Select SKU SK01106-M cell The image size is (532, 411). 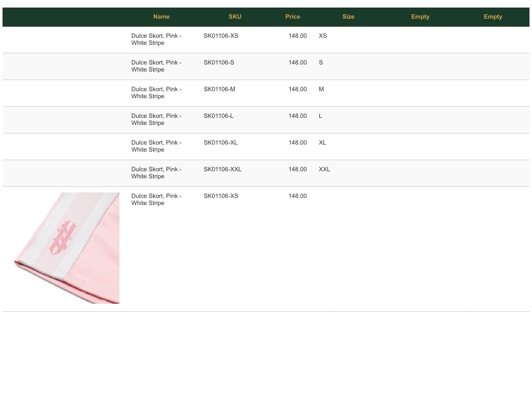[x=219, y=89]
